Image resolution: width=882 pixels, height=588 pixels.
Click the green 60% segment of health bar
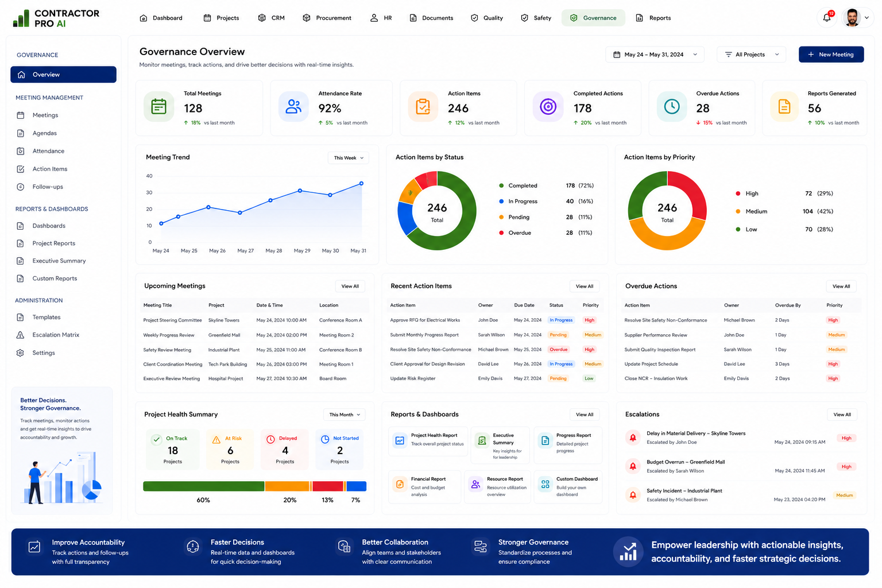pos(204,486)
